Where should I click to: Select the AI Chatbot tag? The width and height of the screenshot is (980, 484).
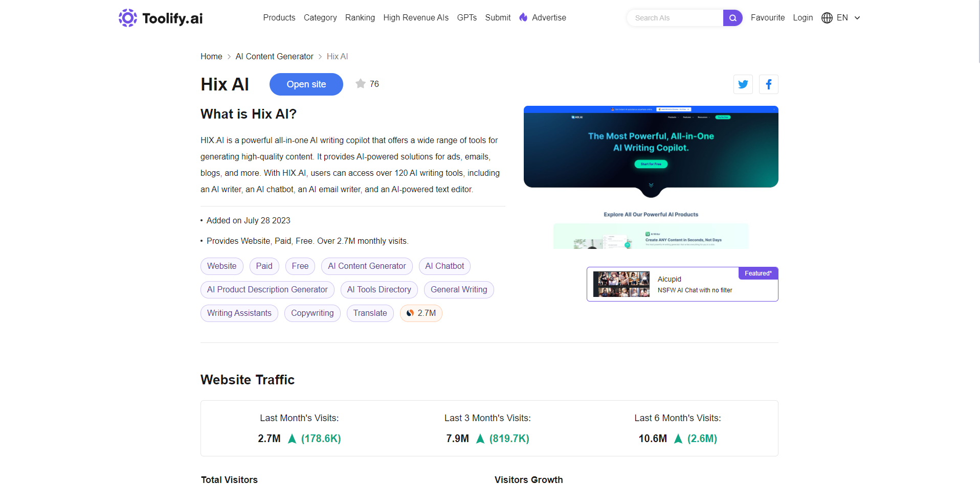445,266
